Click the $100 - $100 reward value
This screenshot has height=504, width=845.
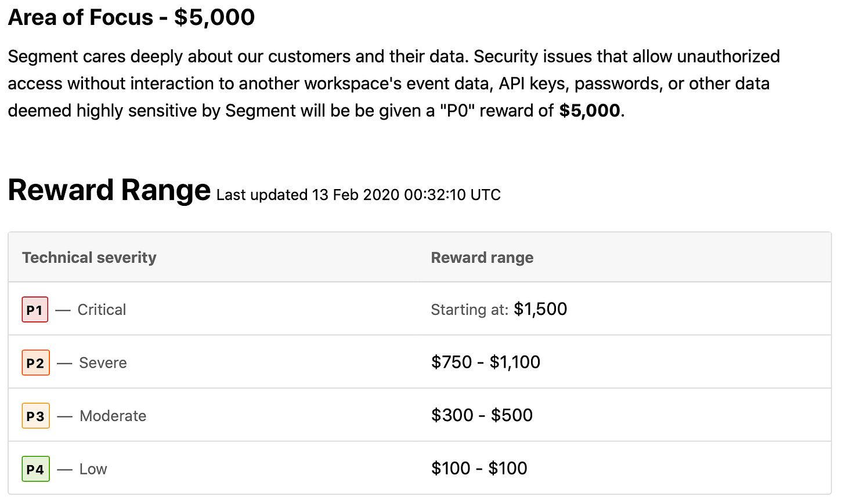click(x=479, y=469)
